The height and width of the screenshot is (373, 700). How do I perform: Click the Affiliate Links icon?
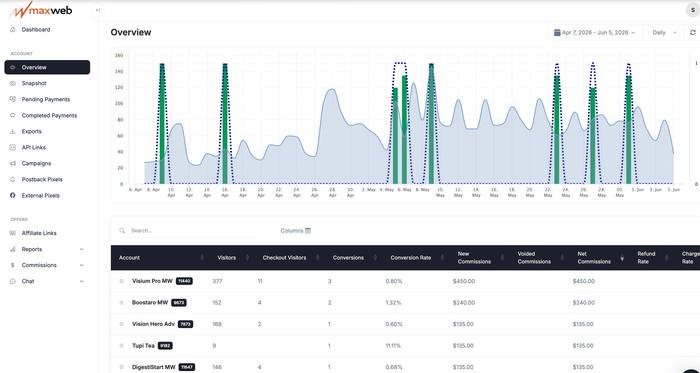pyautogui.click(x=12, y=233)
